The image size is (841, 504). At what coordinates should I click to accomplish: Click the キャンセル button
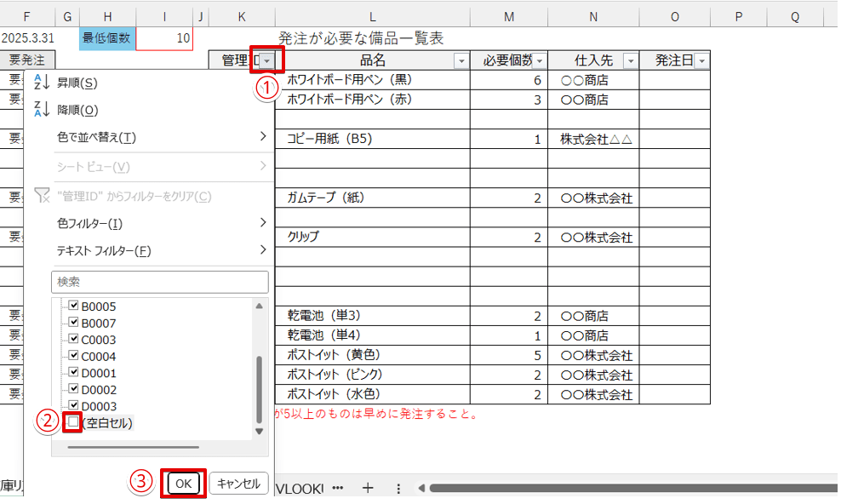click(238, 484)
